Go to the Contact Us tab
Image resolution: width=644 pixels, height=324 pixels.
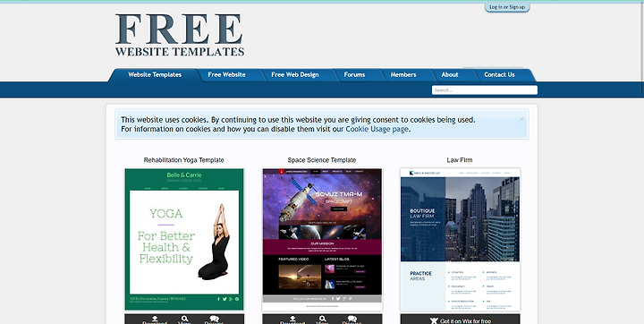click(x=499, y=75)
